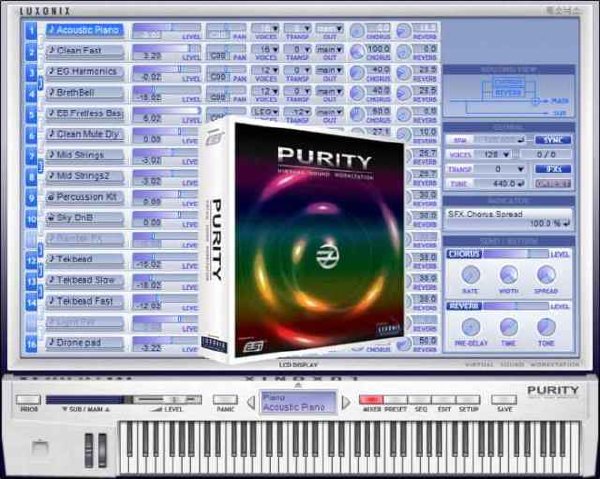
Task: Click the SAVE button
Action: point(504,400)
